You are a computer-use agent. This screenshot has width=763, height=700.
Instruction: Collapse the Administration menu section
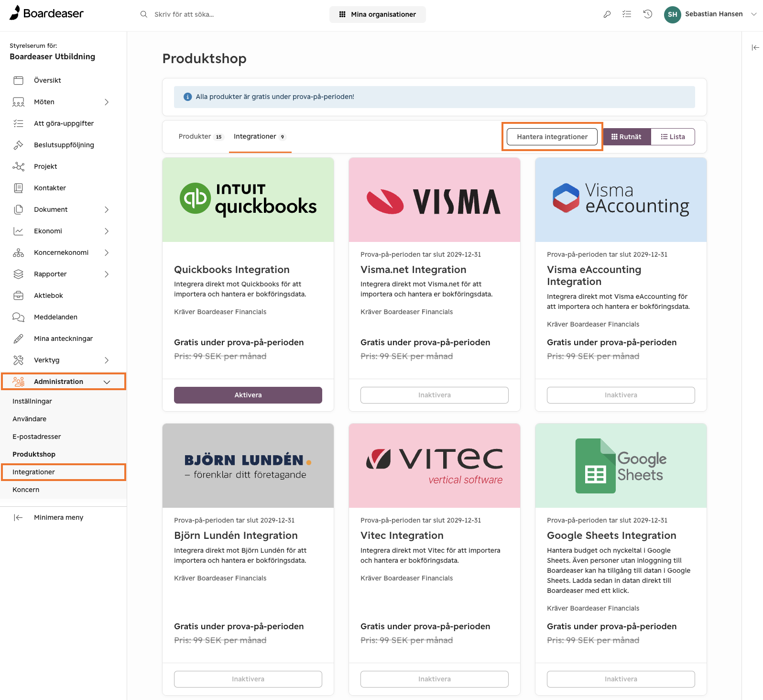point(107,382)
